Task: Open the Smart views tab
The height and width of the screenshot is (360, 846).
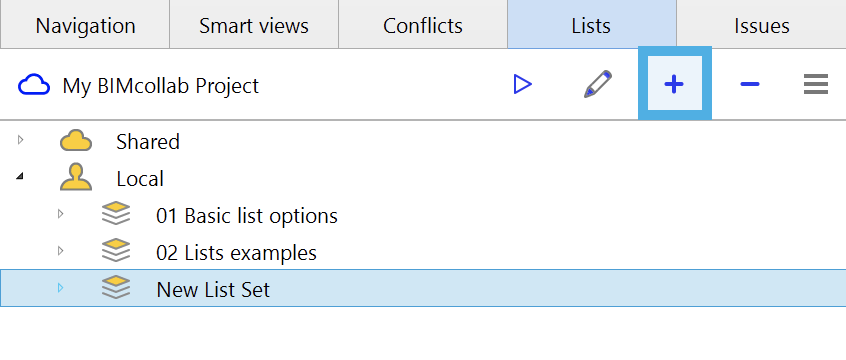Action: click(254, 24)
